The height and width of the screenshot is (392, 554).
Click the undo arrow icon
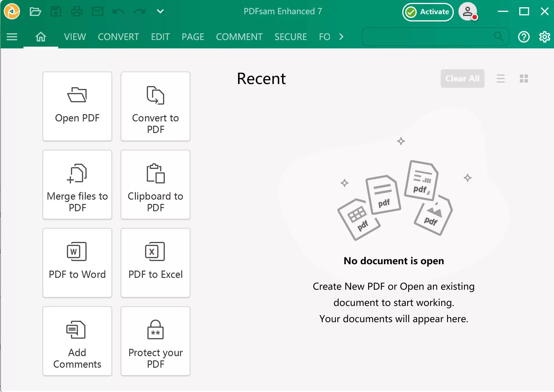click(118, 12)
